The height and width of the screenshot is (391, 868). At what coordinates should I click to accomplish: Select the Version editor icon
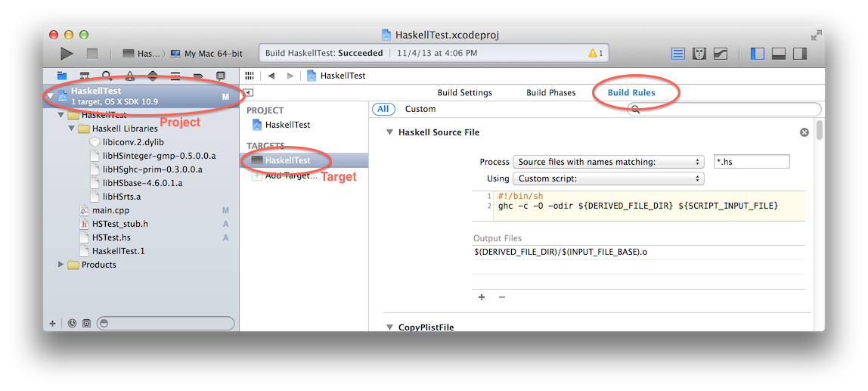coord(721,54)
